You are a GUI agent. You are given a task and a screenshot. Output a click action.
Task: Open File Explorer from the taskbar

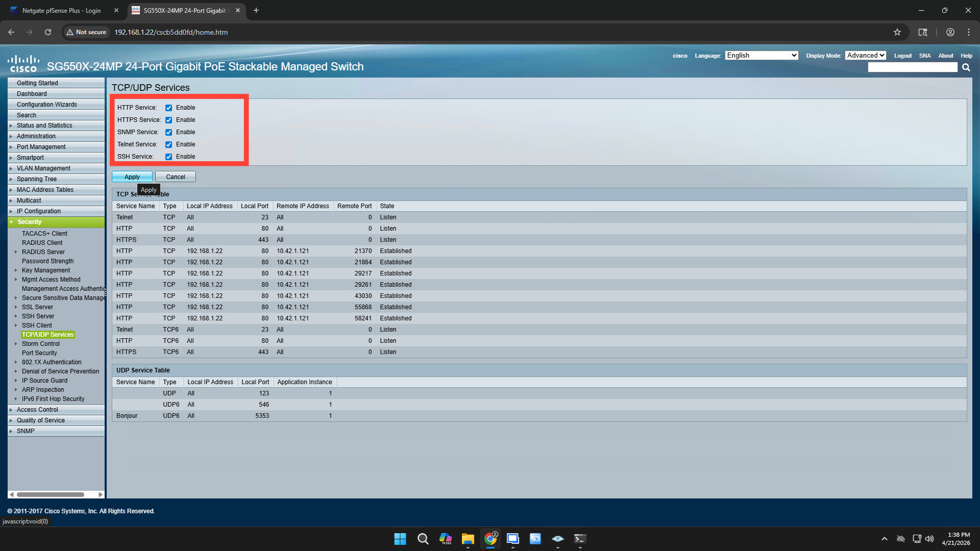(x=468, y=539)
